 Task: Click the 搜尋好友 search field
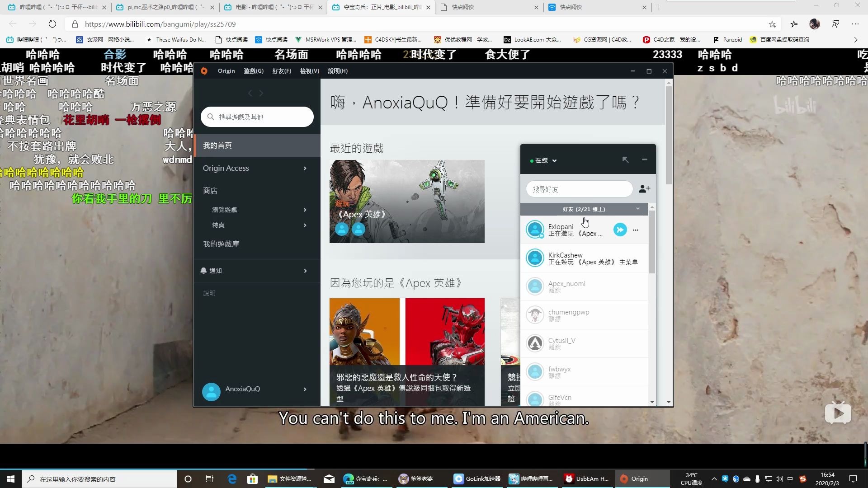(x=579, y=189)
